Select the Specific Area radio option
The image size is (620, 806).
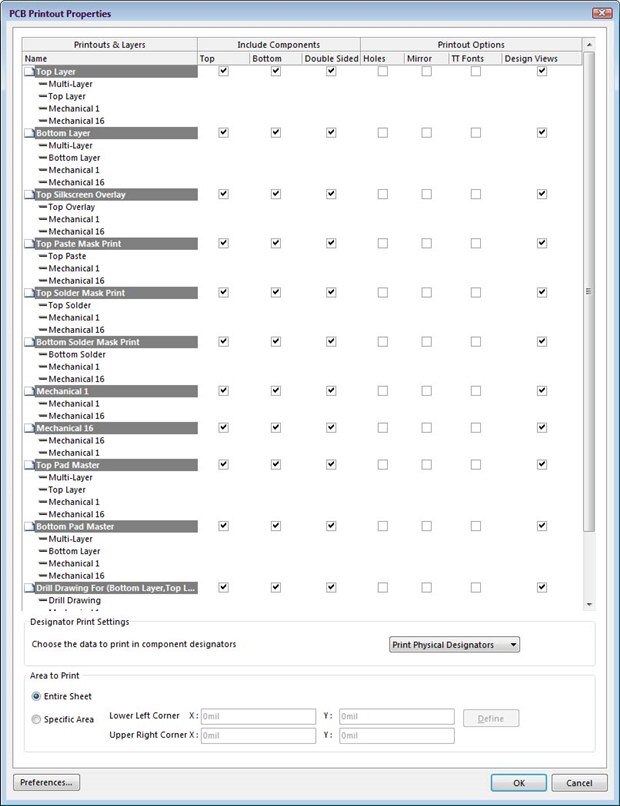pos(36,720)
